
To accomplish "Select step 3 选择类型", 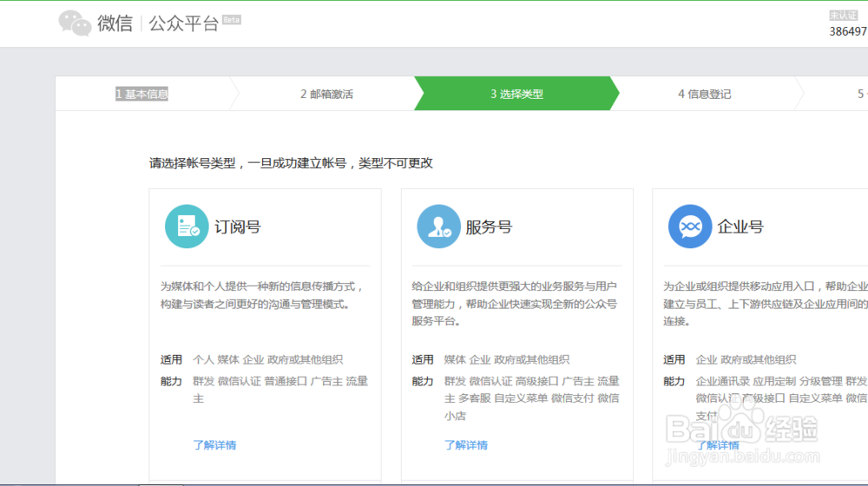I will click(516, 94).
